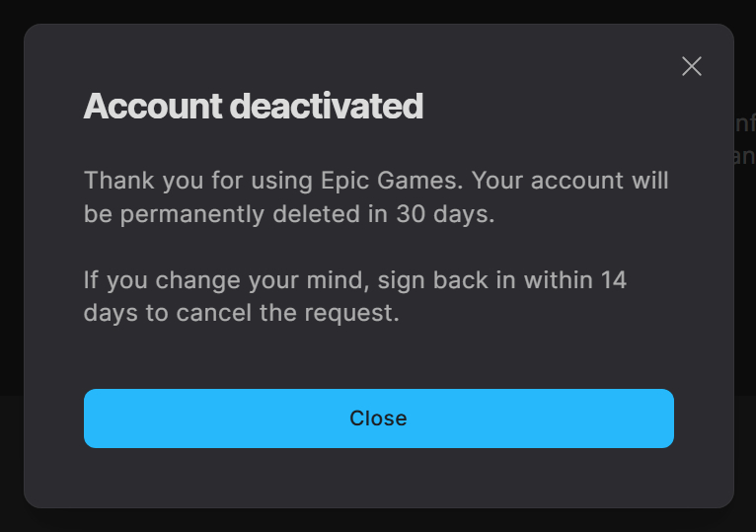Click the "days to cancel the request" line
756x532 pixels.
pos(241,313)
